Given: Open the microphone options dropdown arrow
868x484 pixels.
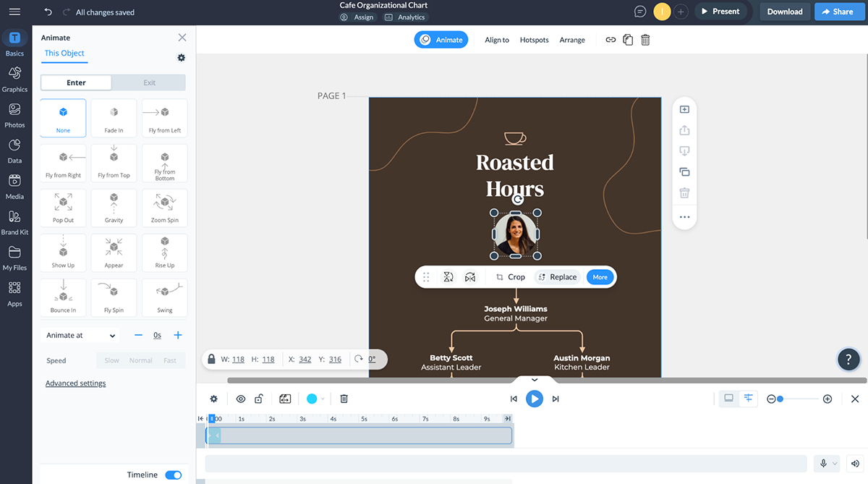Looking at the screenshot, I should (x=835, y=464).
